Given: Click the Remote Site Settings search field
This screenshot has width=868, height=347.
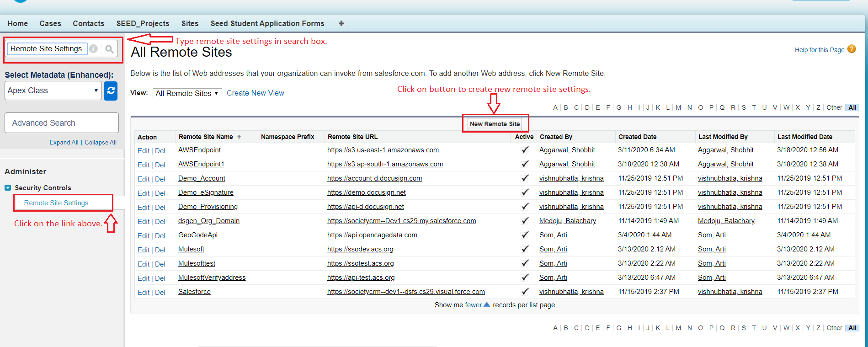Looking at the screenshot, I should (47, 48).
